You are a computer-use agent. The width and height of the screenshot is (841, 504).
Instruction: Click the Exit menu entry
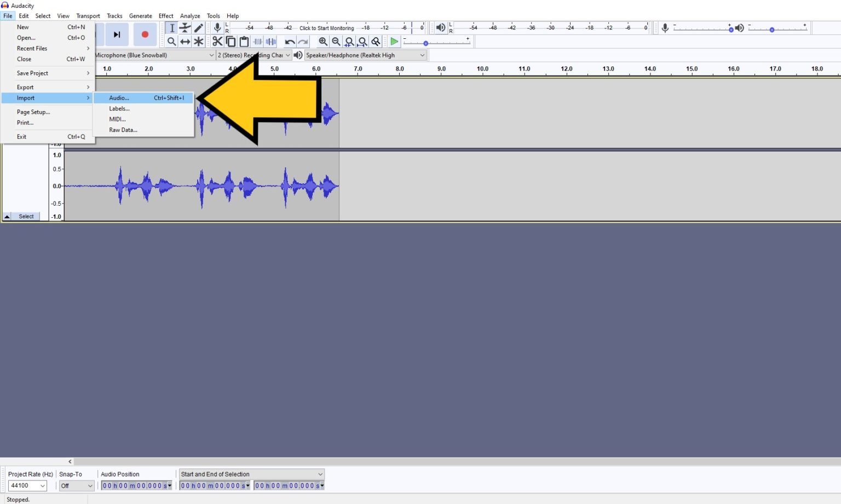tap(21, 136)
